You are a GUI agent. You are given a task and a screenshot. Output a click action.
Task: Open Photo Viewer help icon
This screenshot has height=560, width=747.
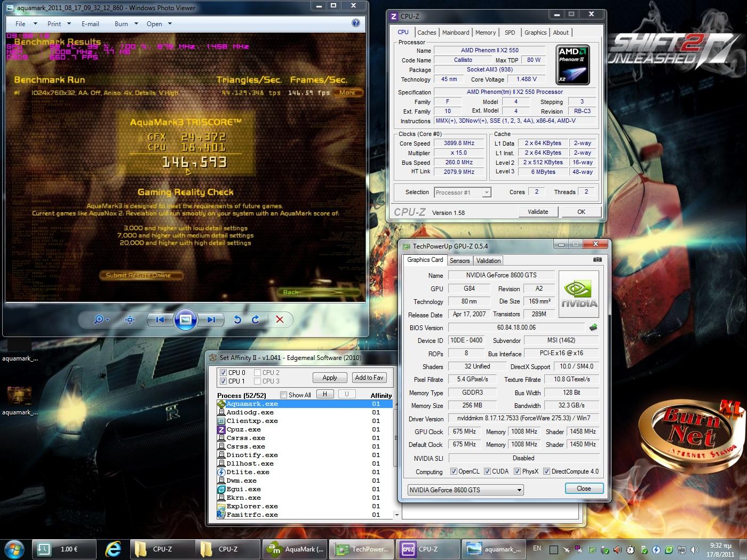356,23
